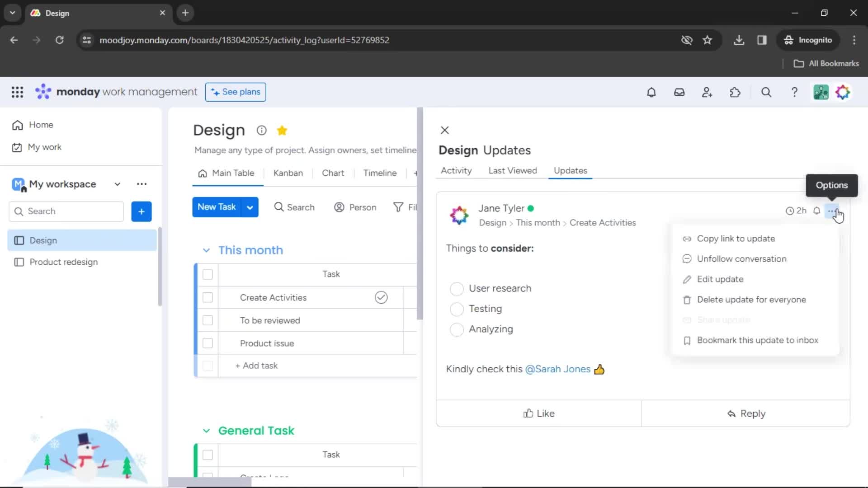Click the invite members icon

707,92
